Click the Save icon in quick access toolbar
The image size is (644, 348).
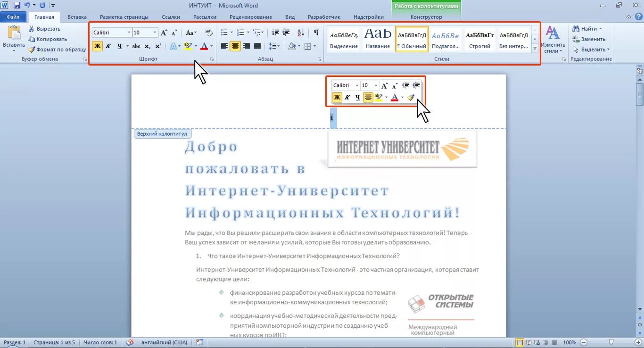(x=17, y=5)
